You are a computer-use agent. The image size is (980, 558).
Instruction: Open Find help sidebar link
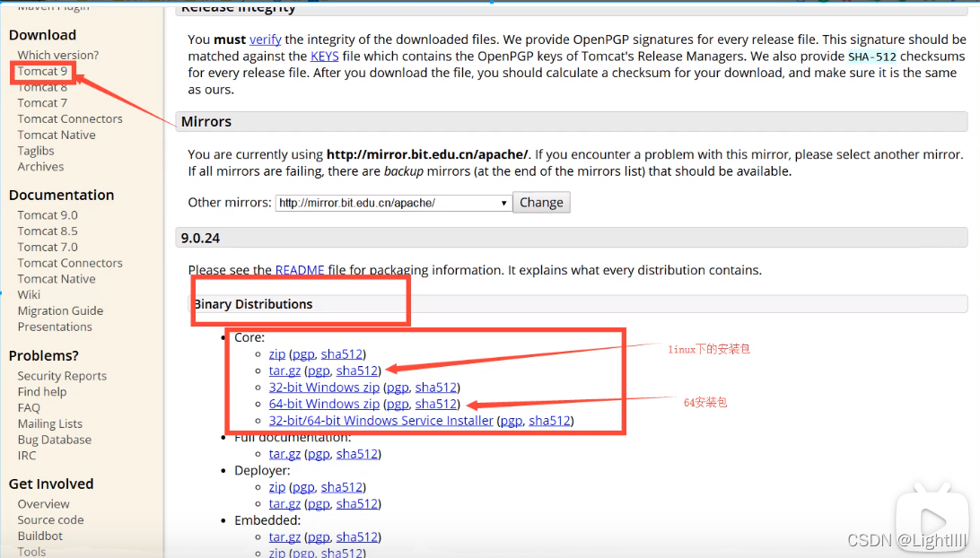point(42,392)
